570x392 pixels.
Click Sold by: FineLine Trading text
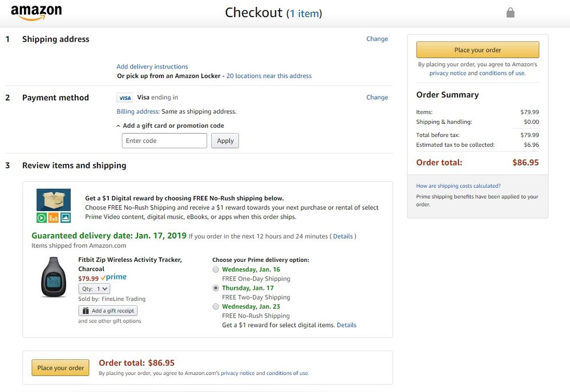point(112,299)
